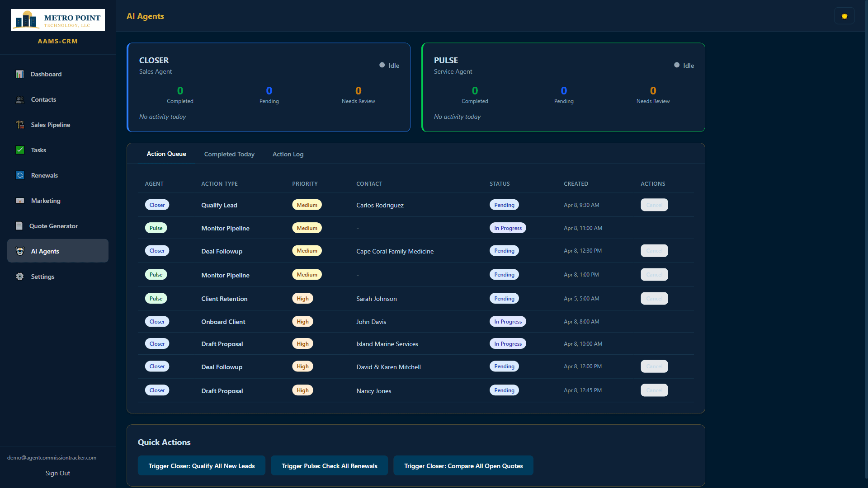Click the Sign Out link
Viewport: 868px width, 488px height.
(x=58, y=473)
